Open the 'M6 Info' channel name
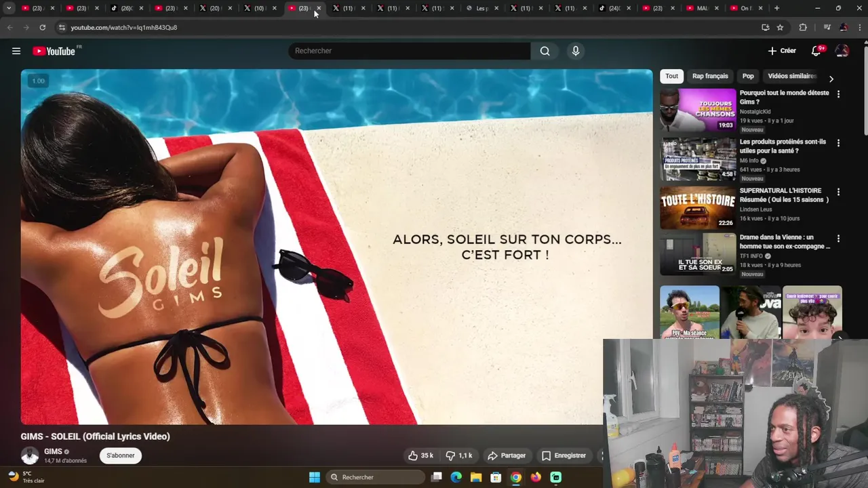 tap(749, 161)
